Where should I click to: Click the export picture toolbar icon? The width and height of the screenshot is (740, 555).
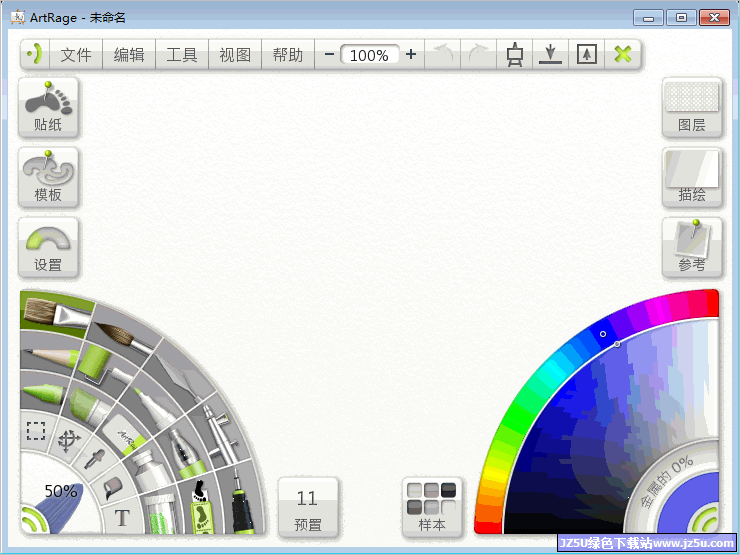[587, 55]
